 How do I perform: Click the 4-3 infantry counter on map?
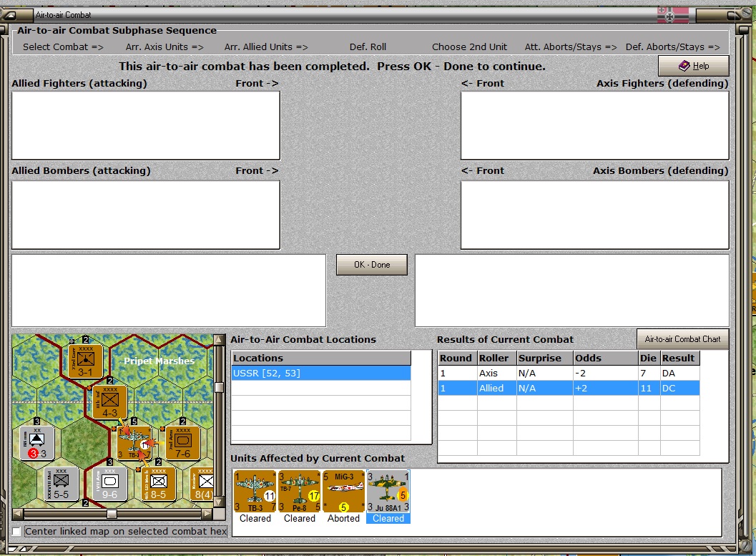point(110,401)
